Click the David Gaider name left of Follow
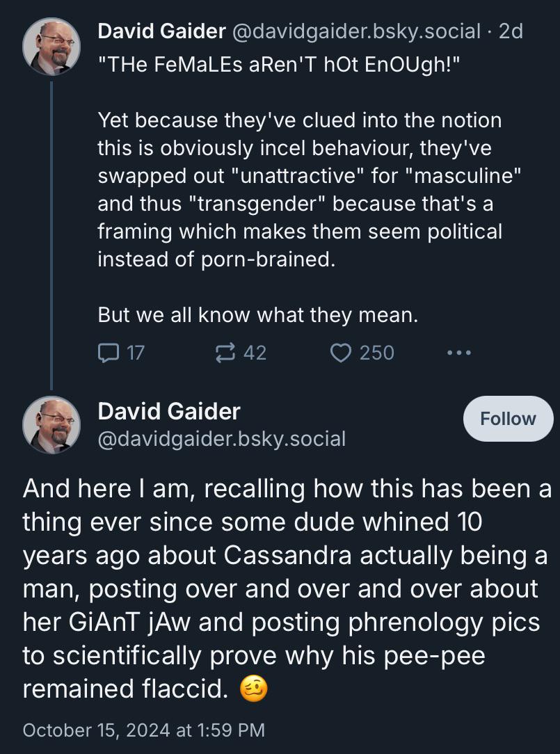Image resolution: width=560 pixels, height=754 pixels. (x=169, y=411)
